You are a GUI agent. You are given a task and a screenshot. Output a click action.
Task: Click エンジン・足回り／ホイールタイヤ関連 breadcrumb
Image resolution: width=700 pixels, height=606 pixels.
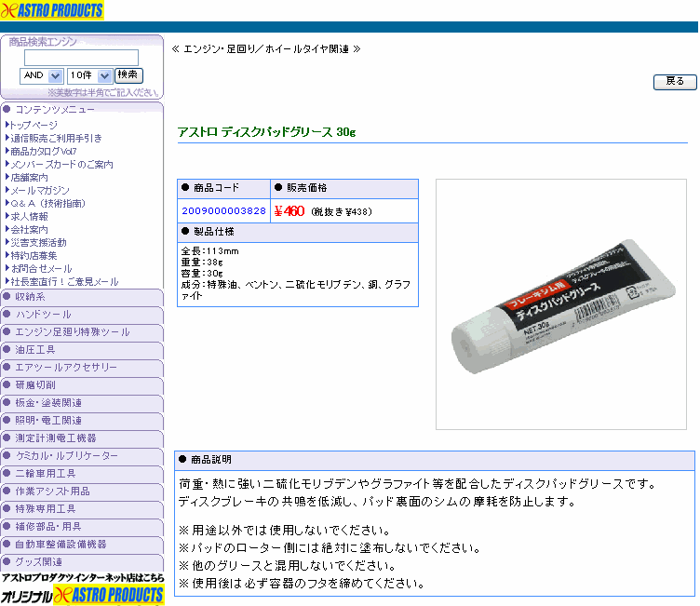266,49
